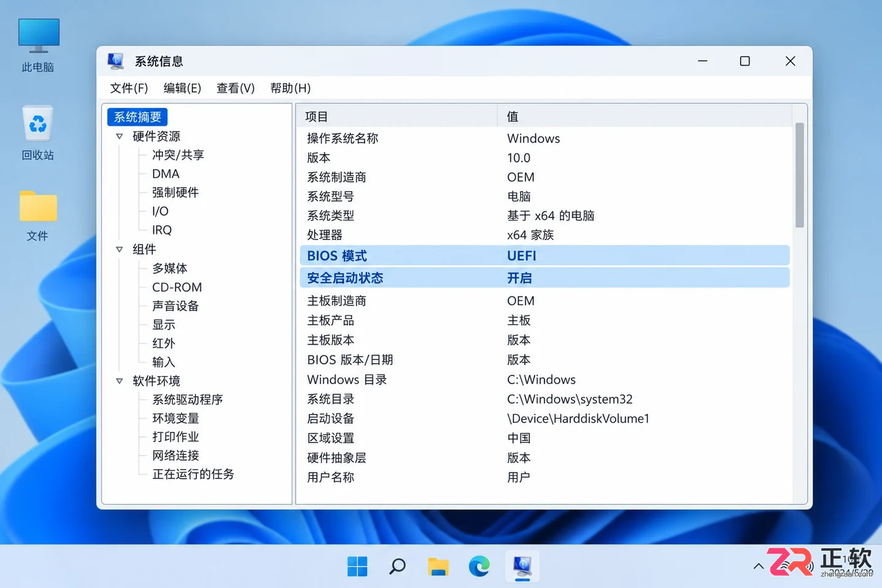Click the C:\Windows\system32 value

pos(570,399)
